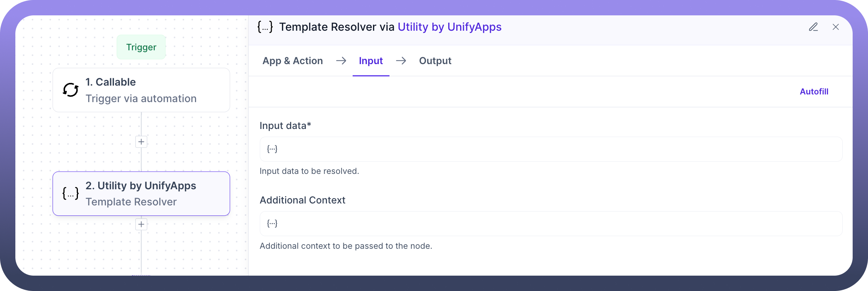Focus the Additional Context field
This screenshot has height=291, width=868.
pos(551,223)
